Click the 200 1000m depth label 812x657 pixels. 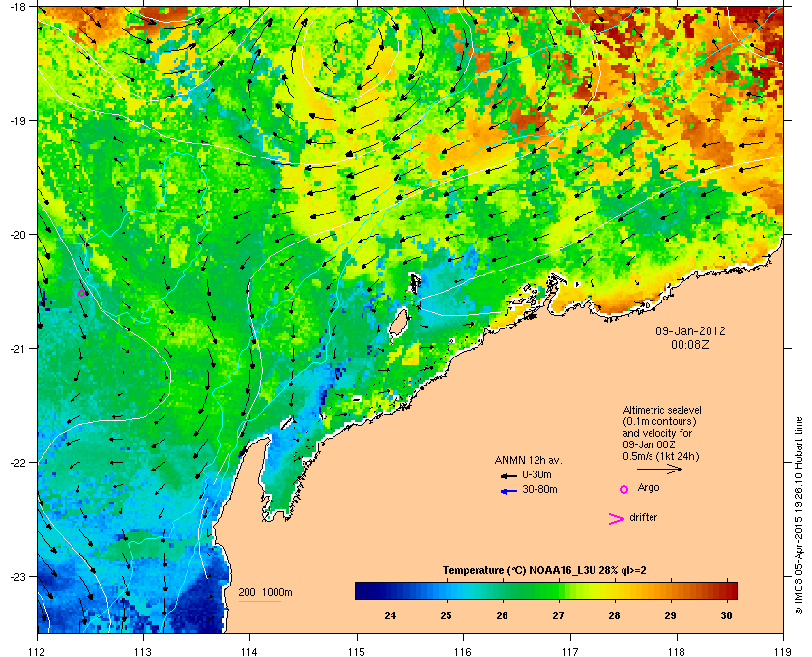coord(265,593)
